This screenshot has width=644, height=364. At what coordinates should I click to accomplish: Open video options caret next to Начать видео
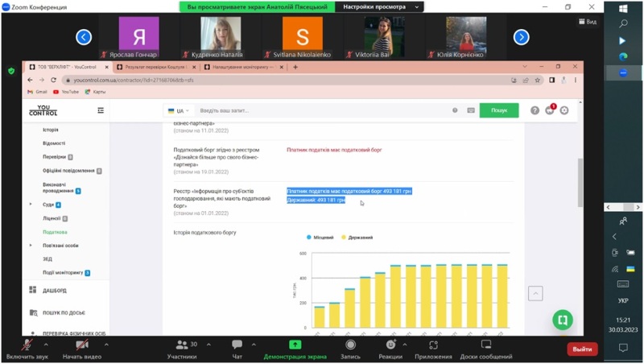[106, 345]
